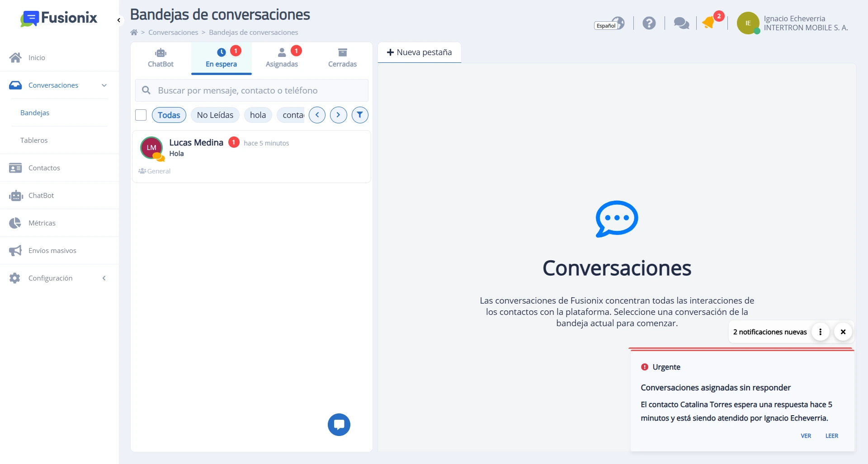Expand the Conversaciones menu chevron

[x=104, y=85]
